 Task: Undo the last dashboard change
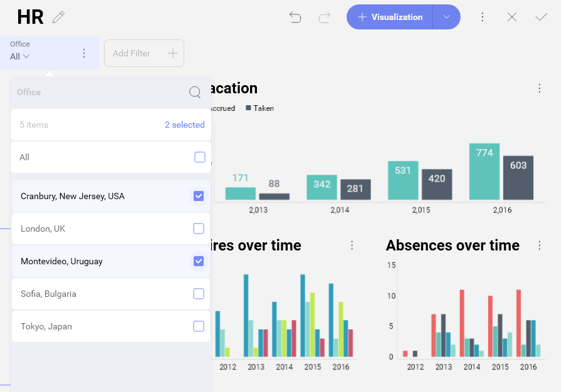[295, 18]
